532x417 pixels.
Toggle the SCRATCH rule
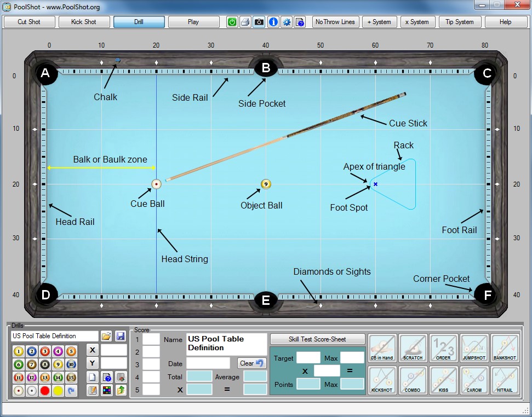pos(413,348)
